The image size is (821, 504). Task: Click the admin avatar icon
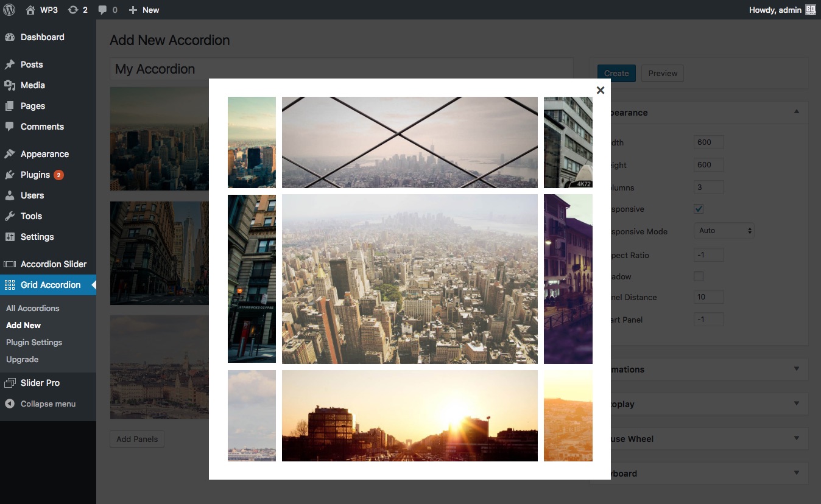[x=810, y=10]
